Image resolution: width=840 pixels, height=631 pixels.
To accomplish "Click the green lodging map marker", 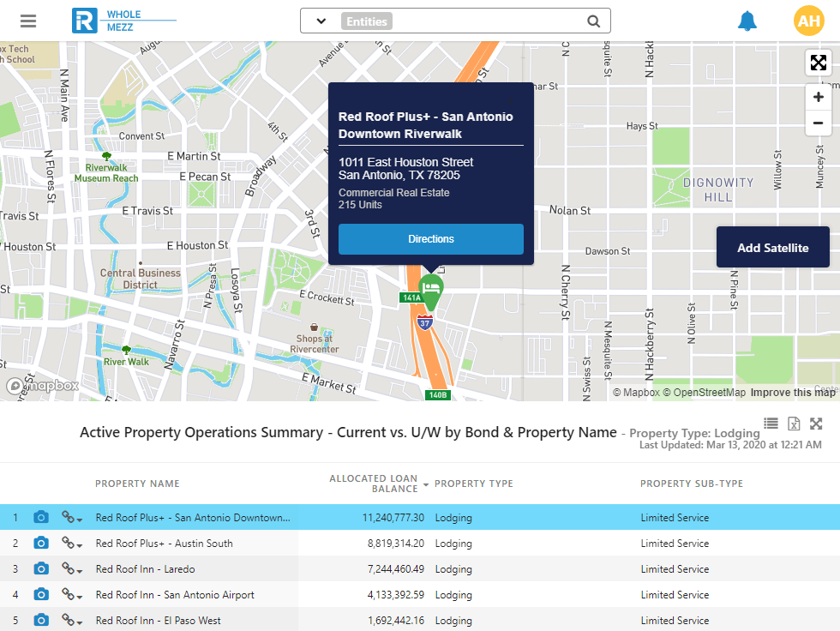I will (430, 291).
